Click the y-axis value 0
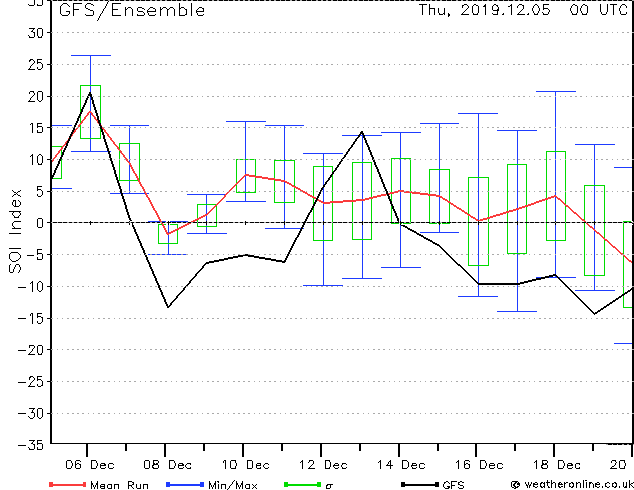Image resolution: width=634 pixels, height=490 pixels. click(x=39, y=223)
